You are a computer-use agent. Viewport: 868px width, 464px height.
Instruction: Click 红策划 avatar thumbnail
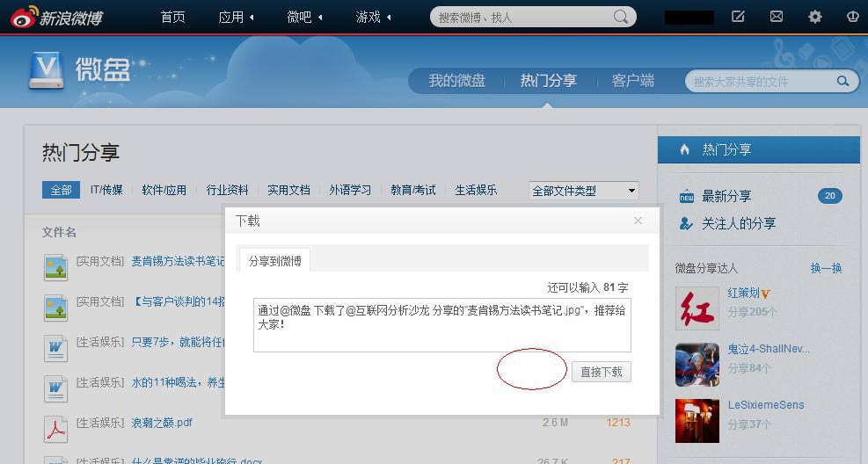[x=697, y=308]
